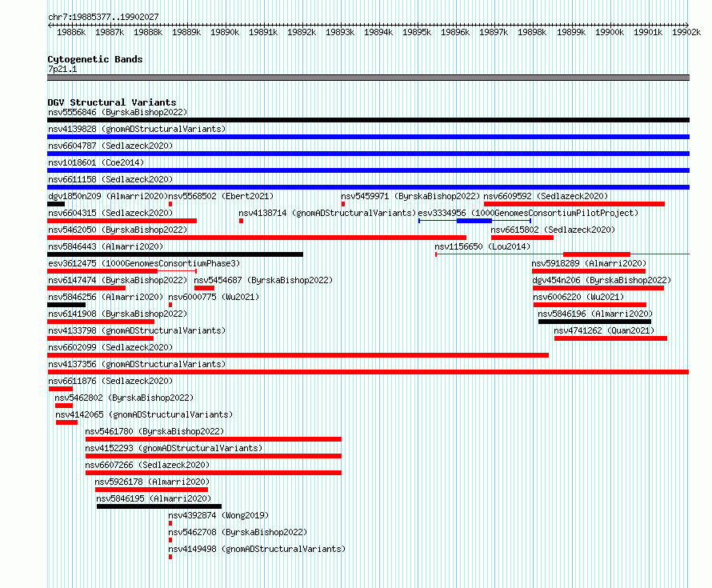Click nsv5462708 (ByrskaBishop2022) label

tap(238, 532)
